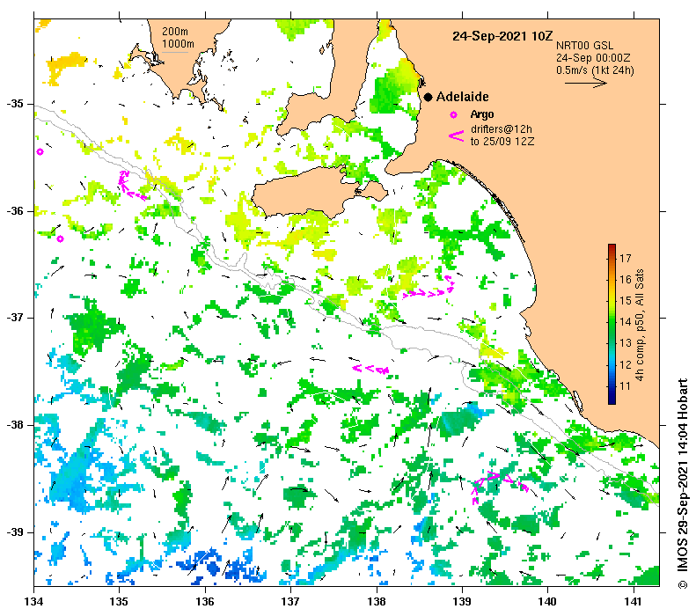This screenshot has height=616, width=696.
Task: Click the '-35' latitude axis label
Action: point(15,104)
